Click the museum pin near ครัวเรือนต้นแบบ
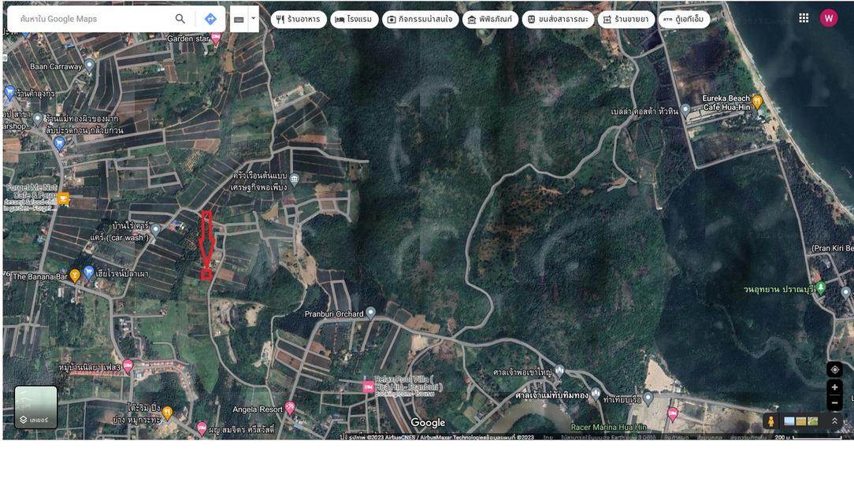Image resolution: width=854 pixels, height=504 pixels. (x=294, y=179)
